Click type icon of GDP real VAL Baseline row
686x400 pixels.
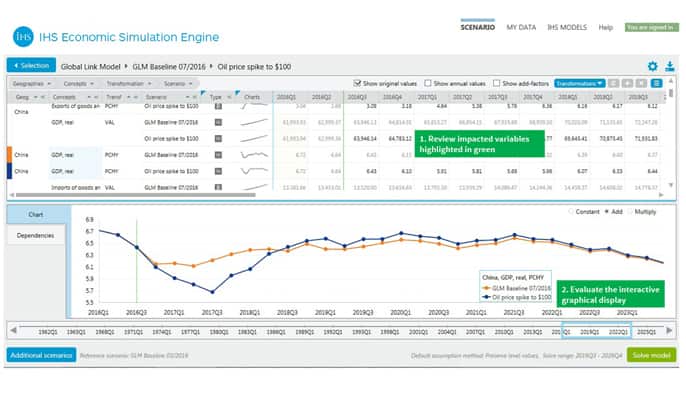[218, 123]
